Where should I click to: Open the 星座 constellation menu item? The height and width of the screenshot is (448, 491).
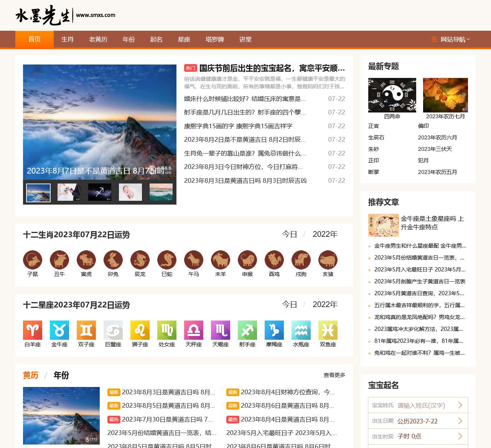coord(184,39)
